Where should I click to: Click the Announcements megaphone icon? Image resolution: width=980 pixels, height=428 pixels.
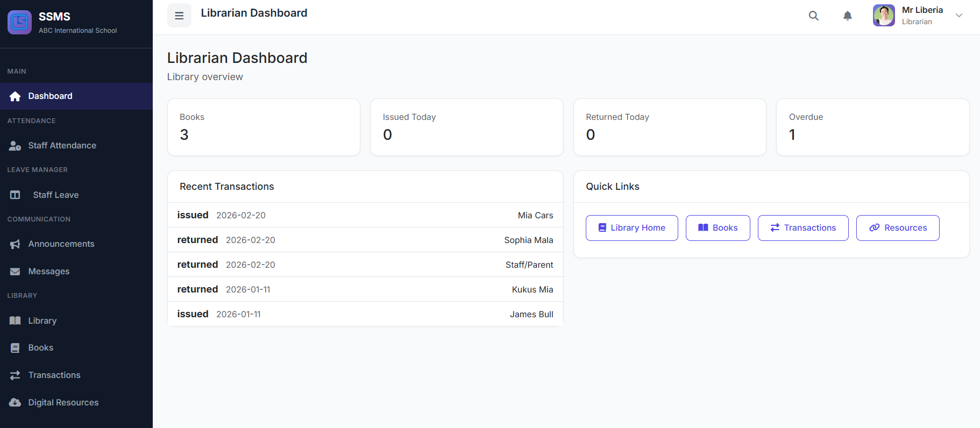click(x=15, y=244)
